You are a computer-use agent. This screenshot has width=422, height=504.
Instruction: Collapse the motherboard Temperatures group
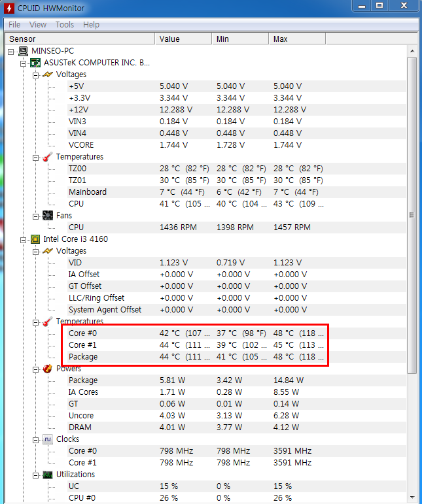tap(36, 158)
